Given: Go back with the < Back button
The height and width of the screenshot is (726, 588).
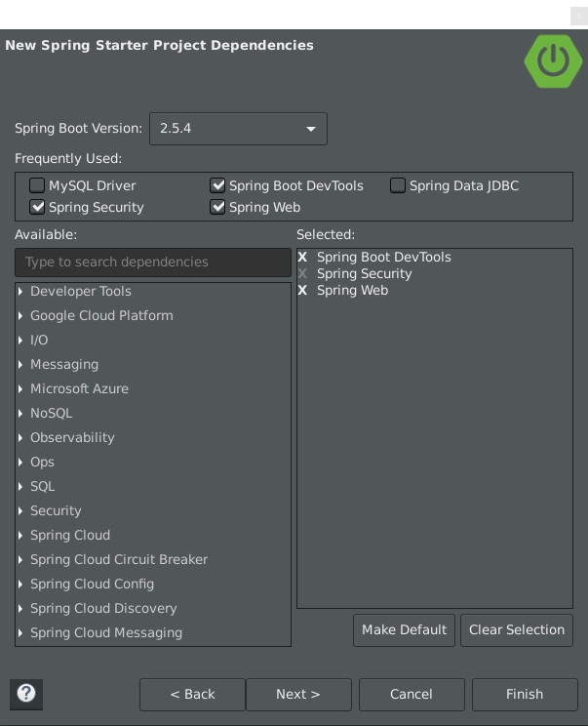Looking at the screenshot, I should pyautogui.click(x=192, y=695).
